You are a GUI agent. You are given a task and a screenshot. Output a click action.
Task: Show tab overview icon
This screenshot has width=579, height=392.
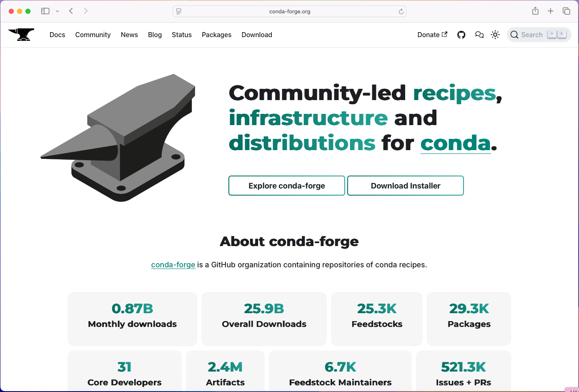click(x=566, y=11)
